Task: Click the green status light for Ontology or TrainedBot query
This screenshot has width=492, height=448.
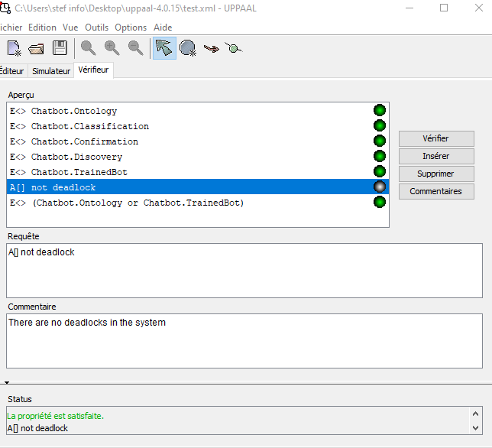Action: (x=380, y=202)
